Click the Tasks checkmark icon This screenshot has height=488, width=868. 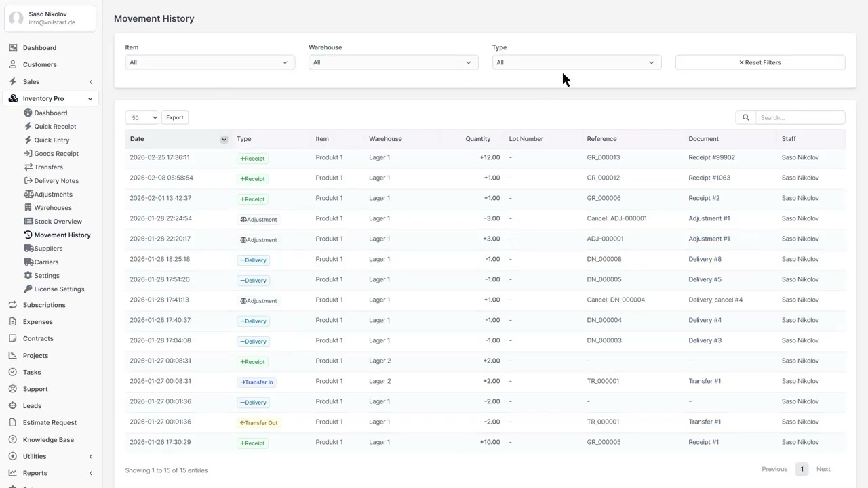pyautogui.click(x=13, y=372)
